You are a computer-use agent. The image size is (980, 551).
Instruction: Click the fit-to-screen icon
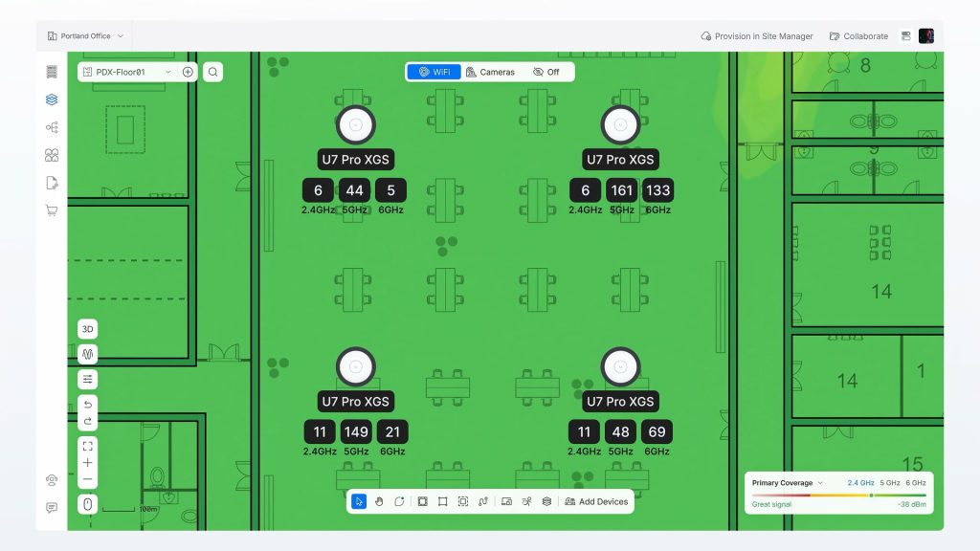87,446
